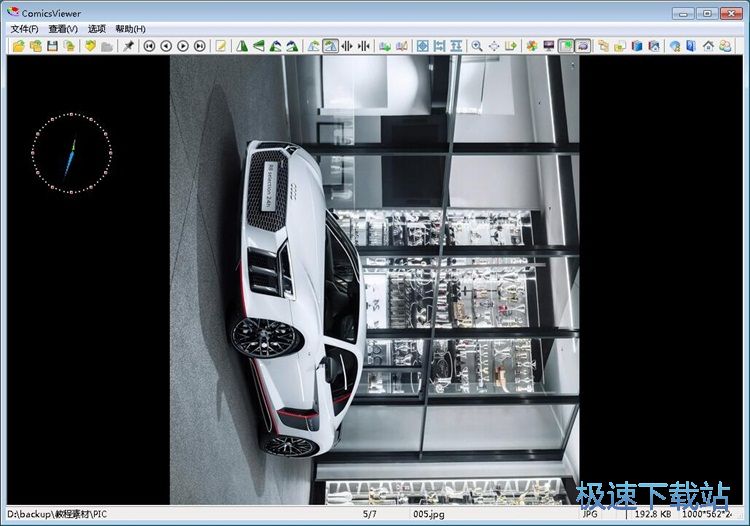Click the 005.jpg filename in status bar
Viewport: 750px width, 526px height.
click(429, 515)
